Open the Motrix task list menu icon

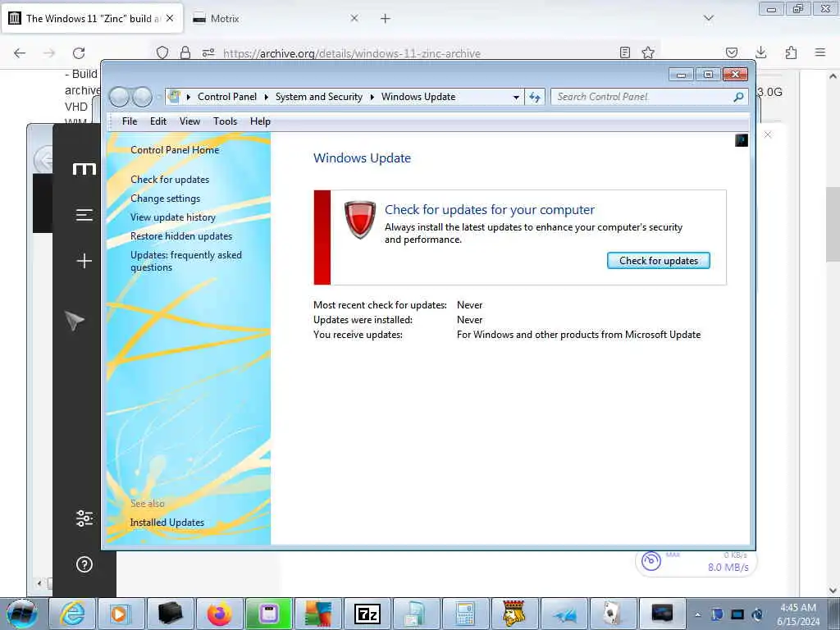tap(84, 215)
